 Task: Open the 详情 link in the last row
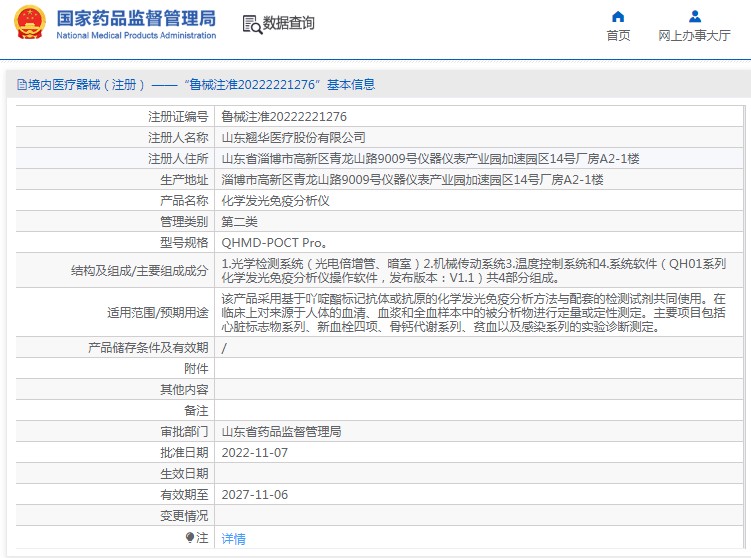click(233, 538)
